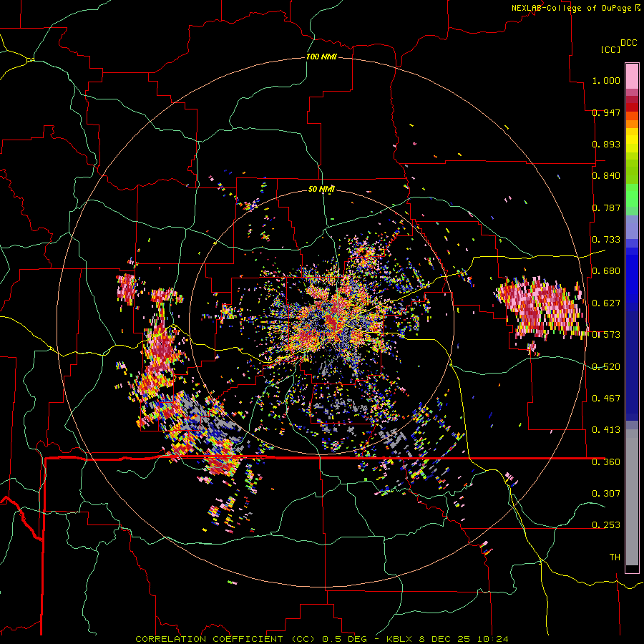The width and height of the screenshot is (644, 644).
Task: Click the 50 NMI range ring label
Action: (321, 190)
